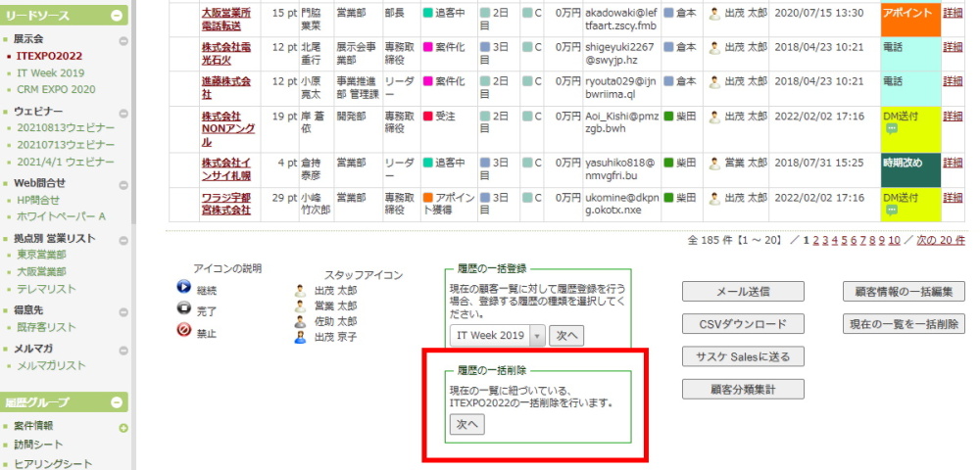
Task: Open 東京営業部 sales list in sidebar
Action: pyautogui.click(x=41, y=255)
